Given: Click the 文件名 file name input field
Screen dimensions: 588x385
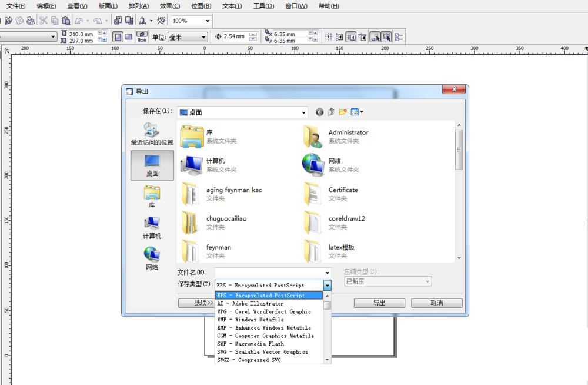Looking at the screenshot, I should pos(269,273).
